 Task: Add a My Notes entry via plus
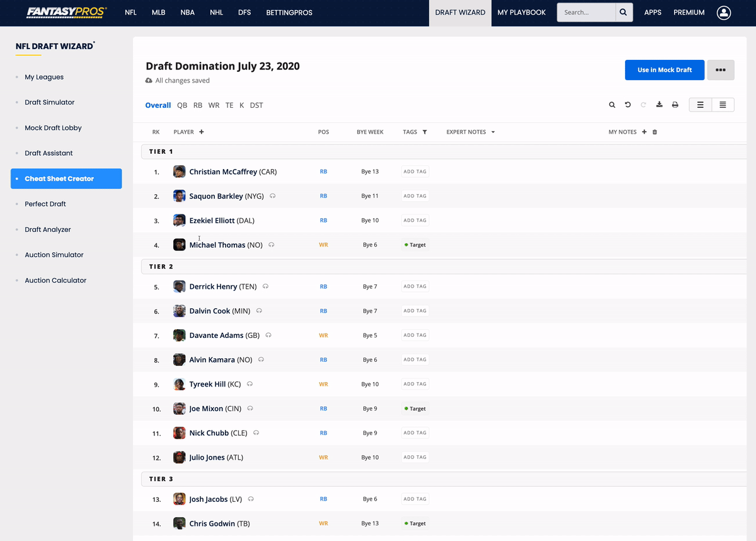coord(644,132)
